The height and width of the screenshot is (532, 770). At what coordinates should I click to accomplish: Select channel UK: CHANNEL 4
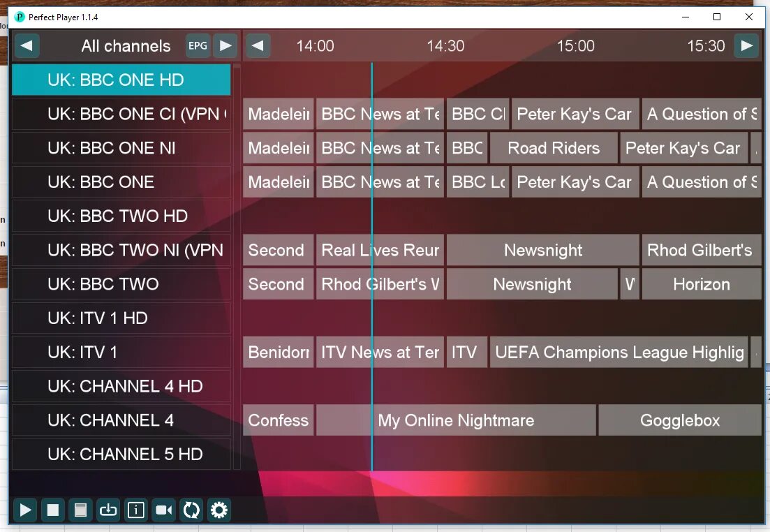pyautogui.click(x=121, y=420)
